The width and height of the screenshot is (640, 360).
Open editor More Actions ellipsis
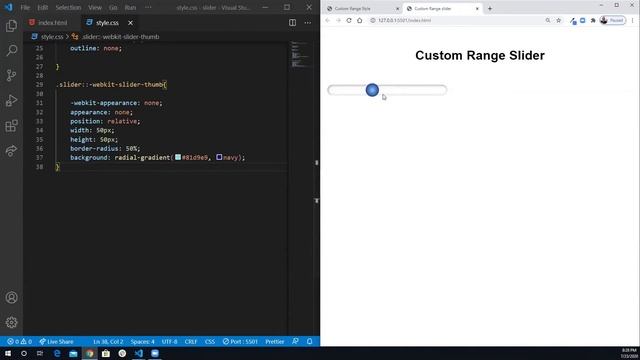click(x=308, y=23)
